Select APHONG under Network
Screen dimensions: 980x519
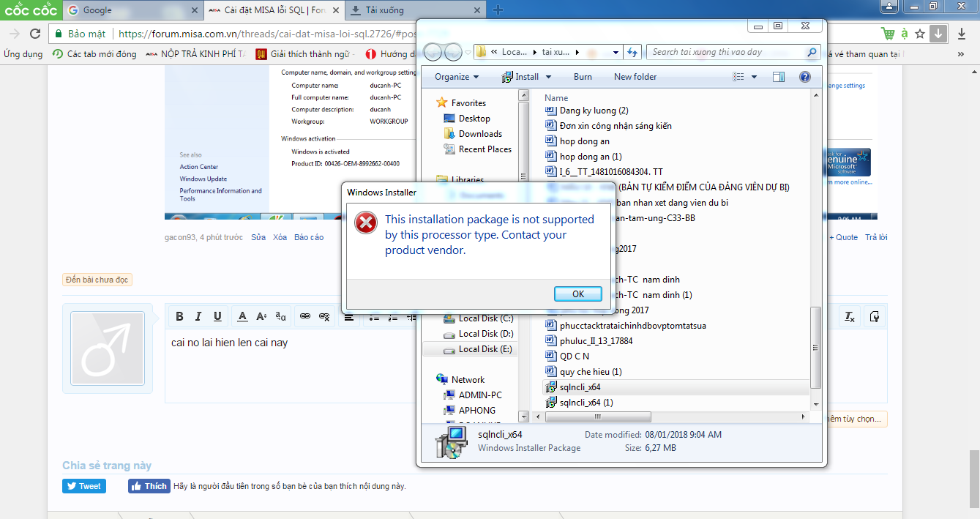click(x=470, y=411)
